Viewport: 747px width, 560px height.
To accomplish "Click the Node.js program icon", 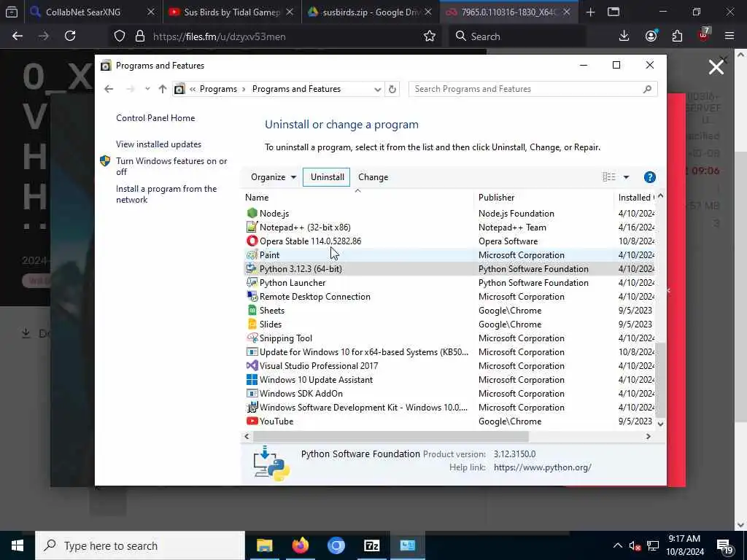I will pyautogui.click(x=252, y=214).
